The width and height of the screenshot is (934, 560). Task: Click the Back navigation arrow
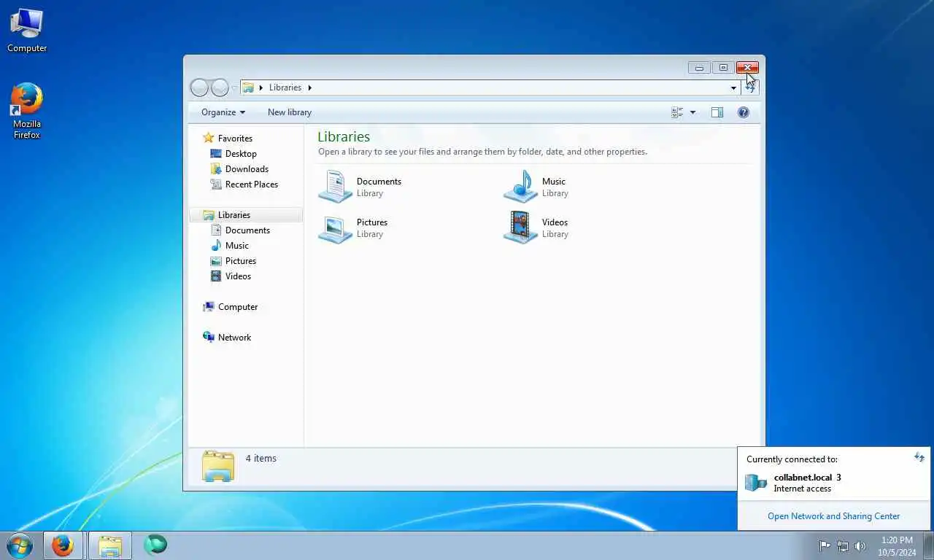pyautogui.click(x=199, y=87)
